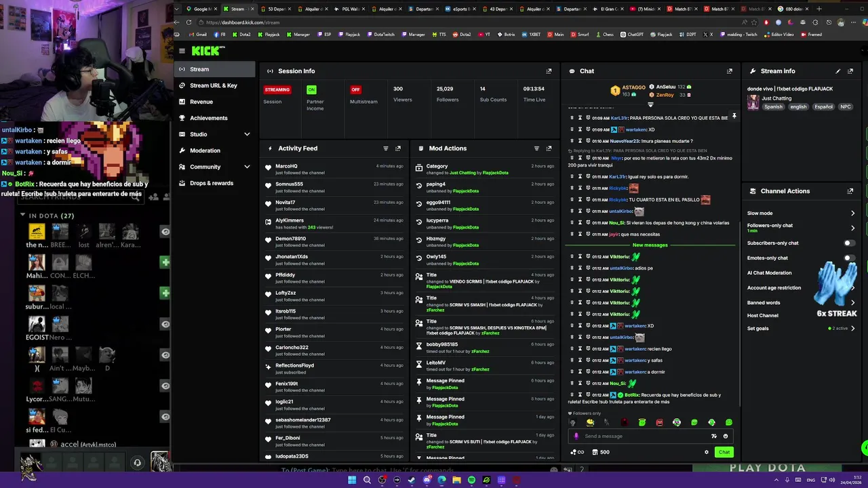Open Slow mode options arrow
Viewport: 868px width, 488px height.
point(852,213)
